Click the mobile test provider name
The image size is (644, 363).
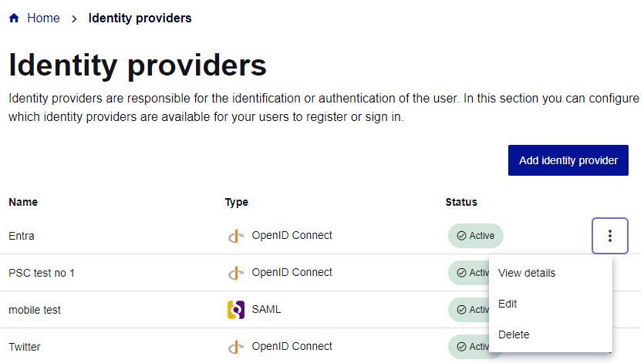point(35,310)
